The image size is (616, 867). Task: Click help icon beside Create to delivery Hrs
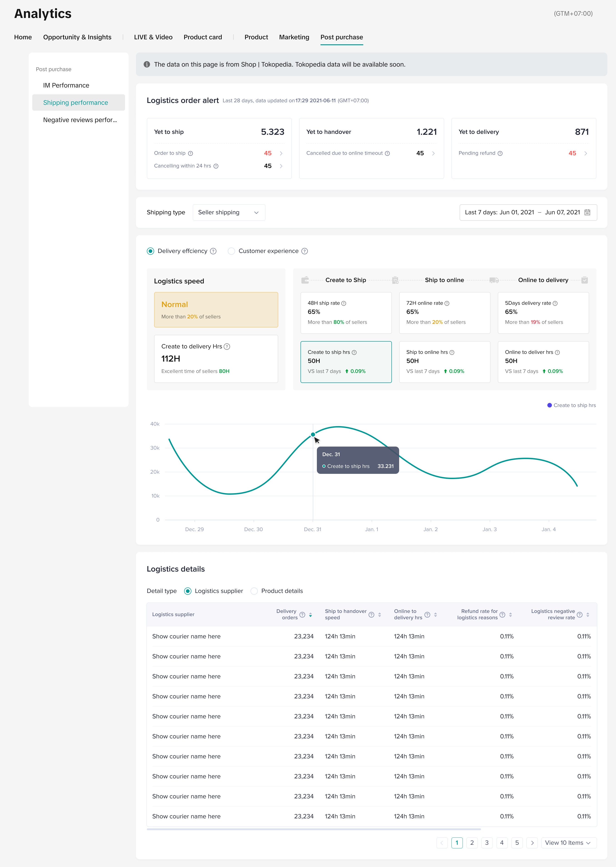(x=227, y=347)
